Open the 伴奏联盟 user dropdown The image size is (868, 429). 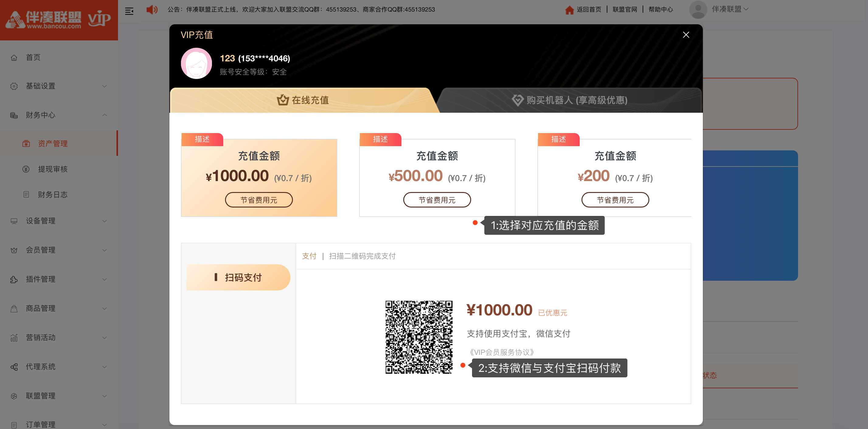point(730,9)
